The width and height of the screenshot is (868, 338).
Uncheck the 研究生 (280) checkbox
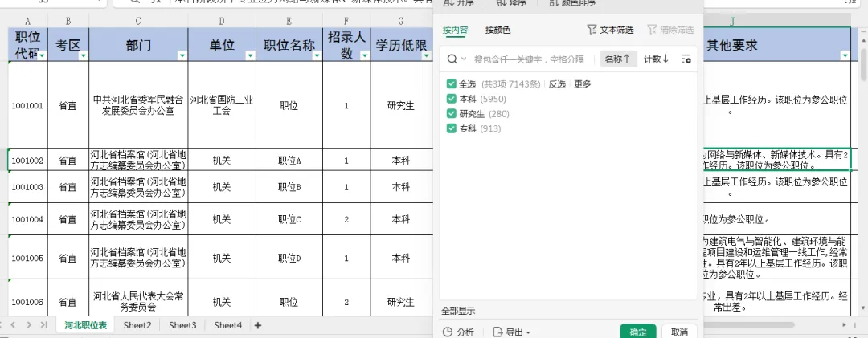(451, 114)
